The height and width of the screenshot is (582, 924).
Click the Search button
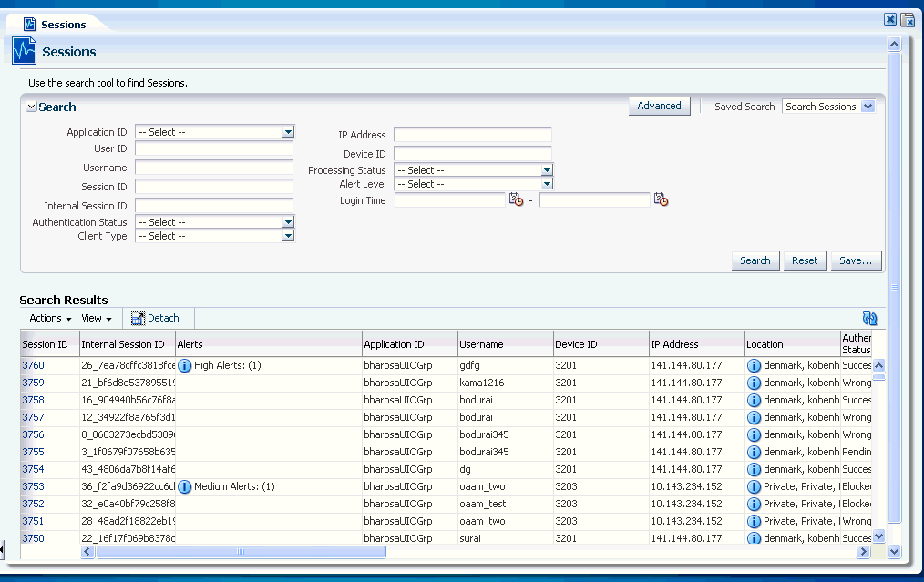click(x=755, y=260)
